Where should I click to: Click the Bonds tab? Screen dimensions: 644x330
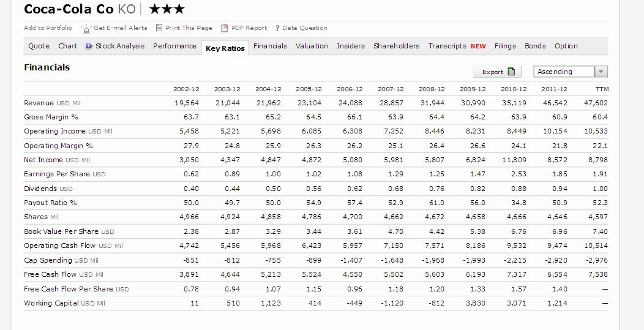coord(535,46)
